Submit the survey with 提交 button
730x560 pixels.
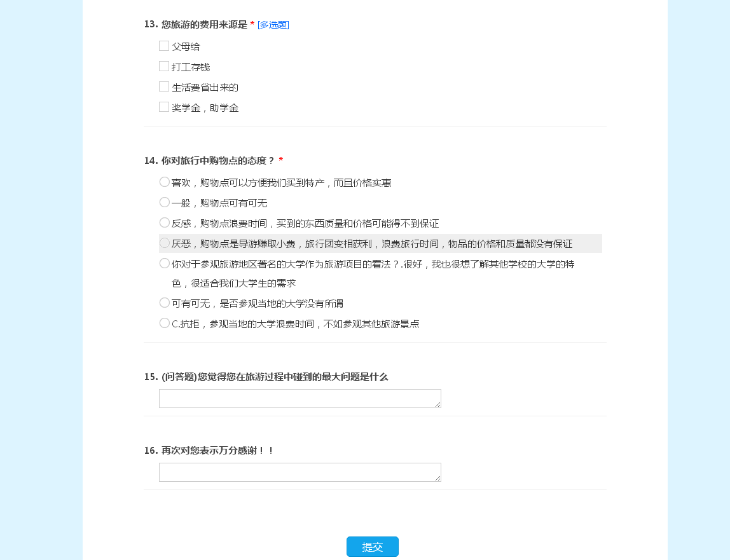[x=373, y=547]
